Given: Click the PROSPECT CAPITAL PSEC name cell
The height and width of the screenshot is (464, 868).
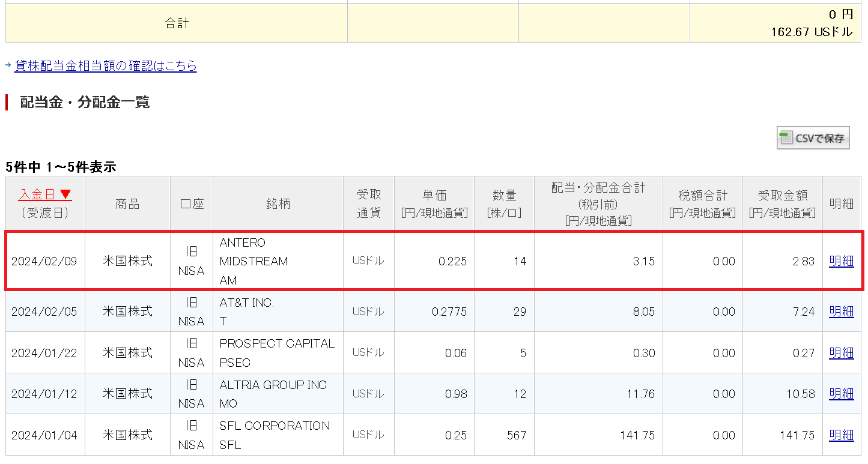Looking at the screenshot, I should [x=278, y=353].
